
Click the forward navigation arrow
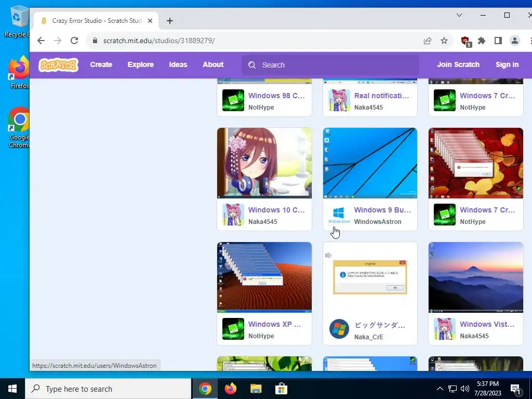pyautogui.click(x=58, y=41)
